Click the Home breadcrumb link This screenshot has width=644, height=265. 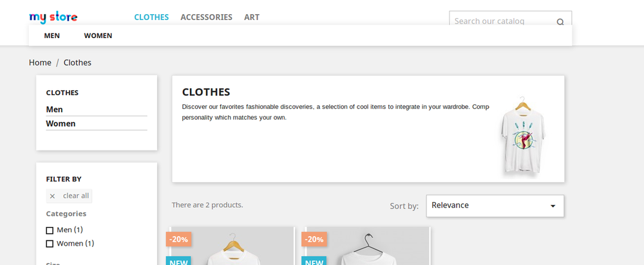pyautogui.click(x=40, y=62)
